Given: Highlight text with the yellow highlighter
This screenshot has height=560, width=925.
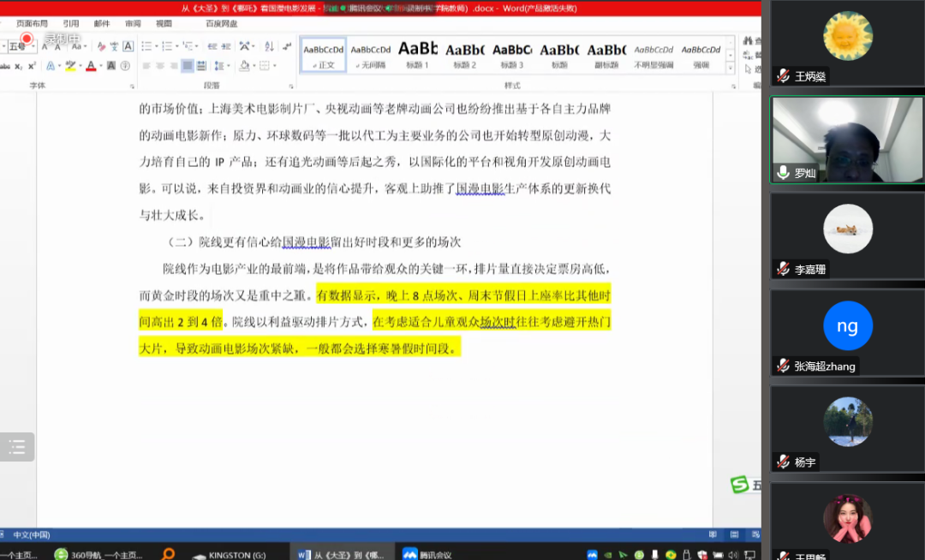Looking at the screenshot, I should 71,66.
